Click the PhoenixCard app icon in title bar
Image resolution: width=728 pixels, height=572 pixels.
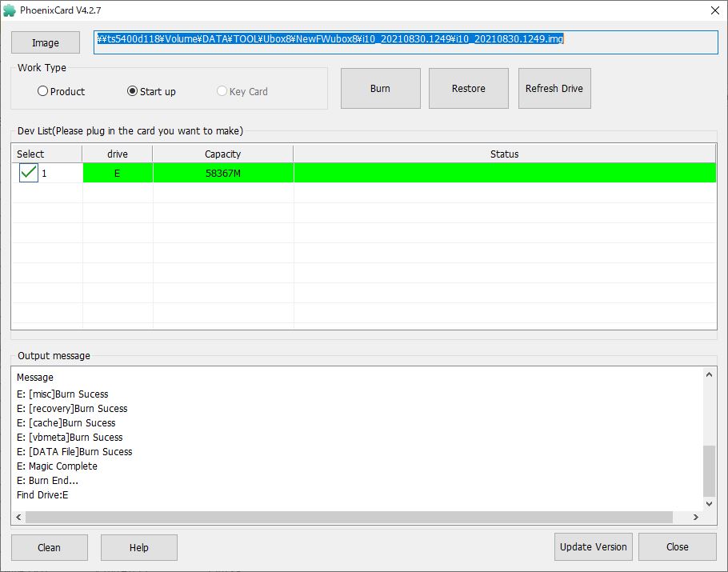pyautogui.click(x=10, y=10)
